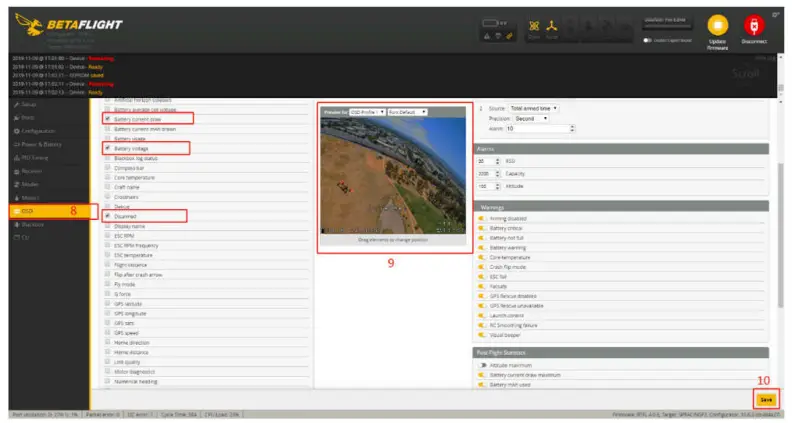This screenshot has width=792, height=423.
Task: Click the log area Scroll link
Action: coord(746,73)
